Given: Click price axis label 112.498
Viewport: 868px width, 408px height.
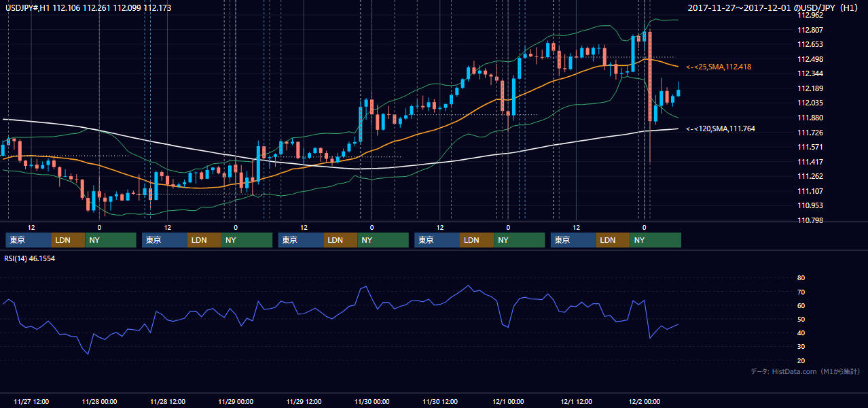Looking at the screenshot, I should [x=810, y=59].
